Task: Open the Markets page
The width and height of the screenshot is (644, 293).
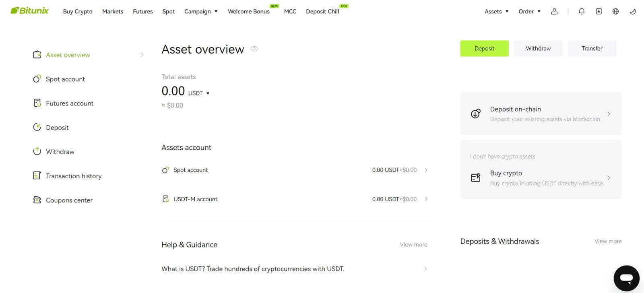Action: (113, 11)
